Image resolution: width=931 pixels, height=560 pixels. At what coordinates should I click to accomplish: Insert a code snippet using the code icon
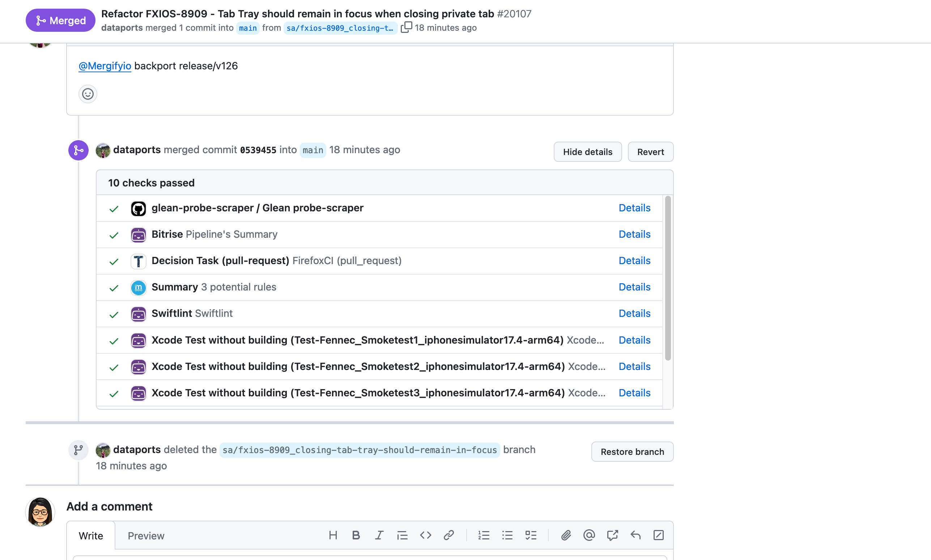(x=425, y=535)
